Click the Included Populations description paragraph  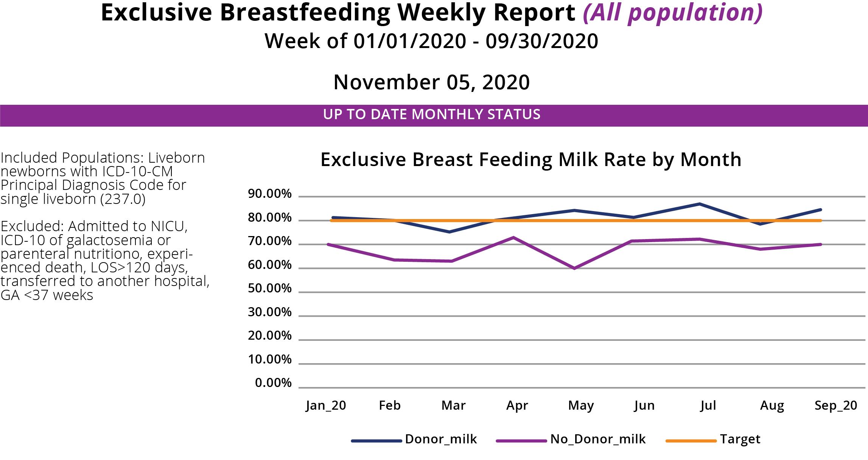pyautogui.click(x=103, y=178)
